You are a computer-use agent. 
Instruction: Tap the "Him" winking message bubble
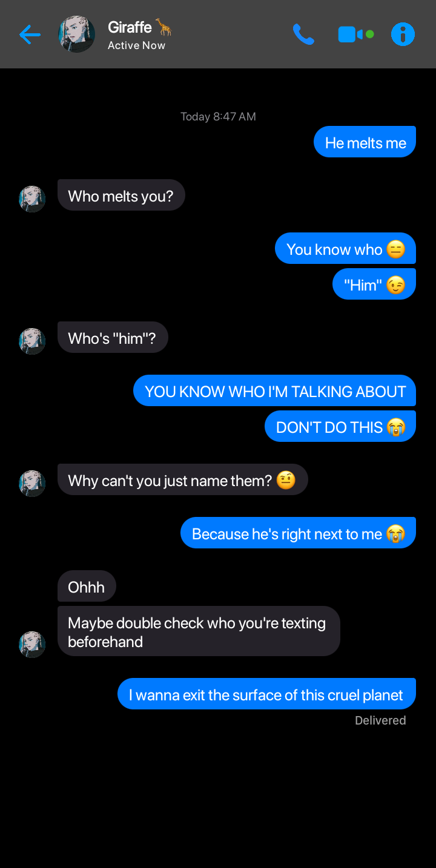tap(374, 284)
